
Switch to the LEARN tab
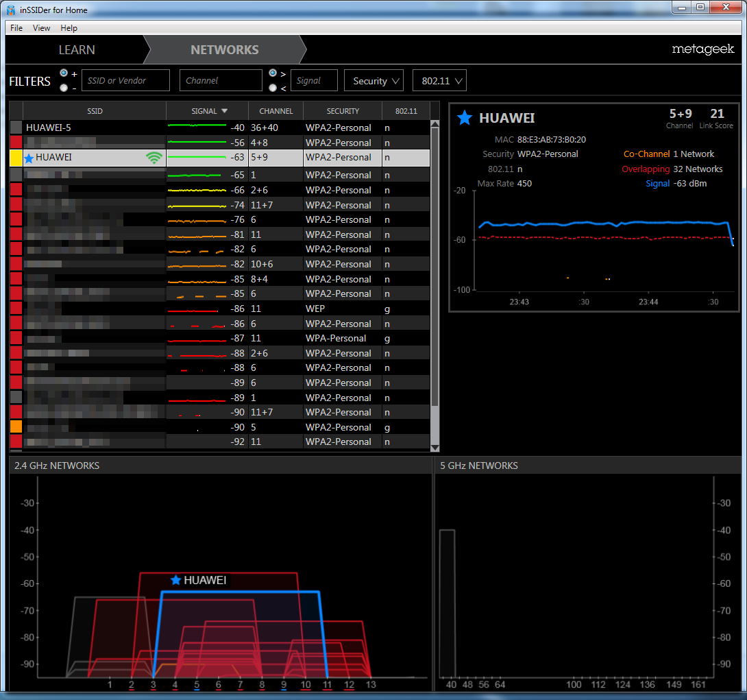(x=77, y=49)
